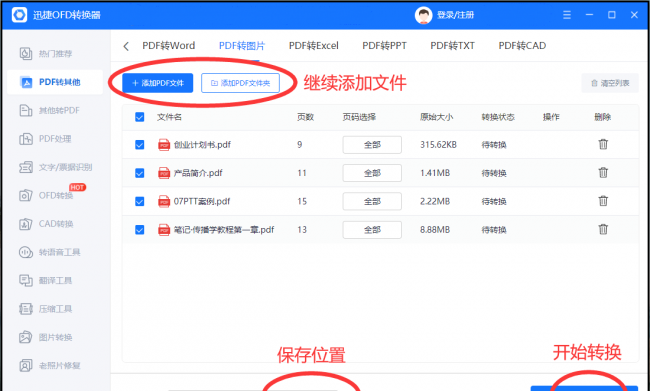Uncheck 创业计划书.pdf checkbox
The width and height of the screenshot is (650, 391).
[140, 145]
